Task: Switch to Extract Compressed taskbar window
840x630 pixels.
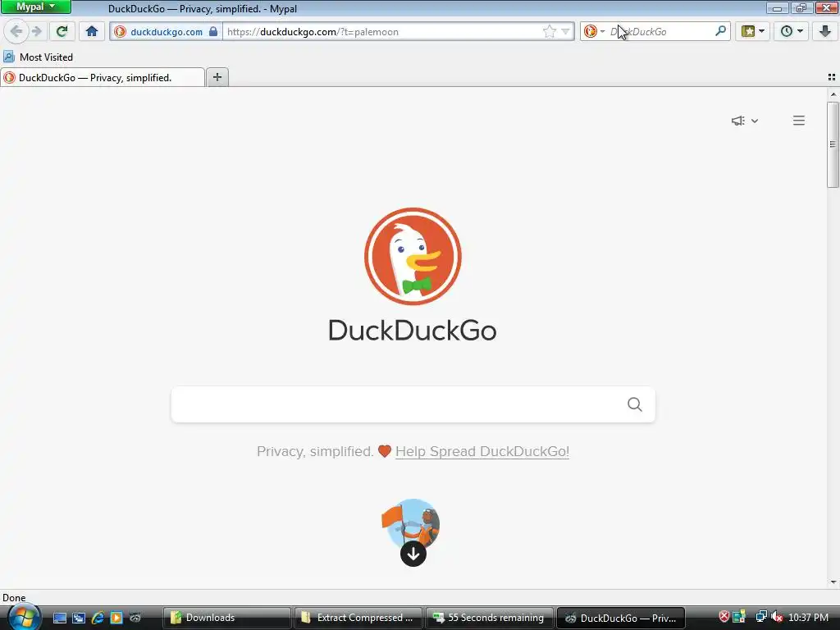Action: pos(358,618)
